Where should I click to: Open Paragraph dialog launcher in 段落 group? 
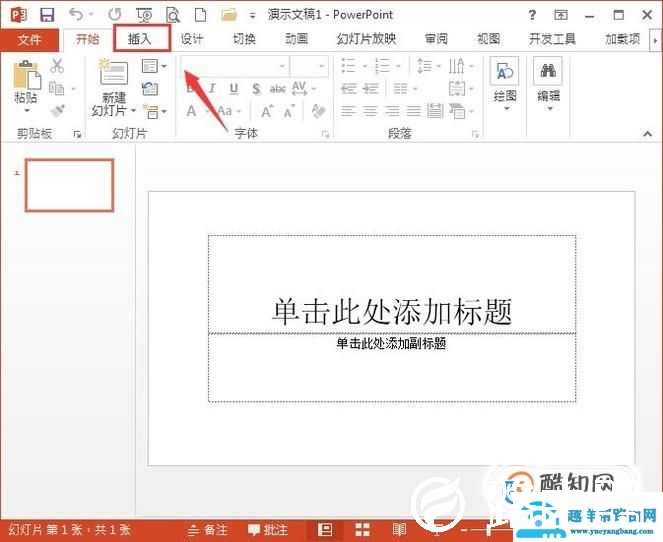(x=475, y=134)
